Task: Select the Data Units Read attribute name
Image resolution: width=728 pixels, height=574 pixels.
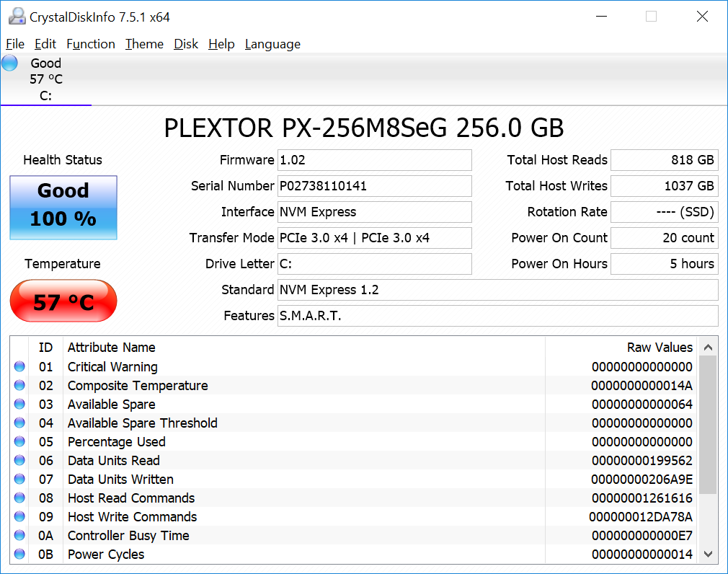Action: 114,461
